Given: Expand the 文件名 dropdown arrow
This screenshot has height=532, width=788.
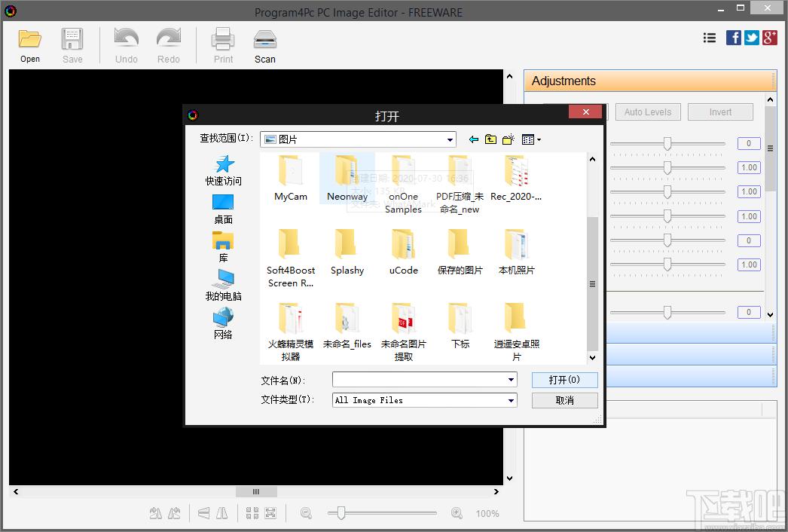Looking at the screenshot, I should pos(511,380).
